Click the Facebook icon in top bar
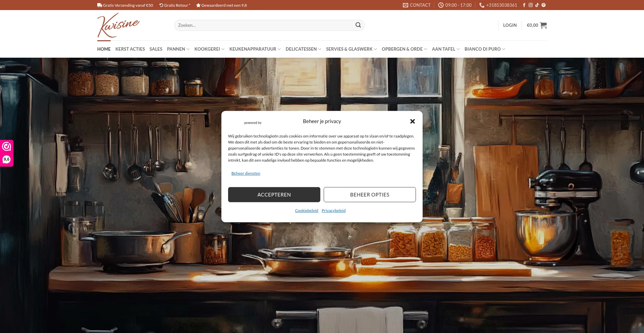644x333 pixels. 524,5
